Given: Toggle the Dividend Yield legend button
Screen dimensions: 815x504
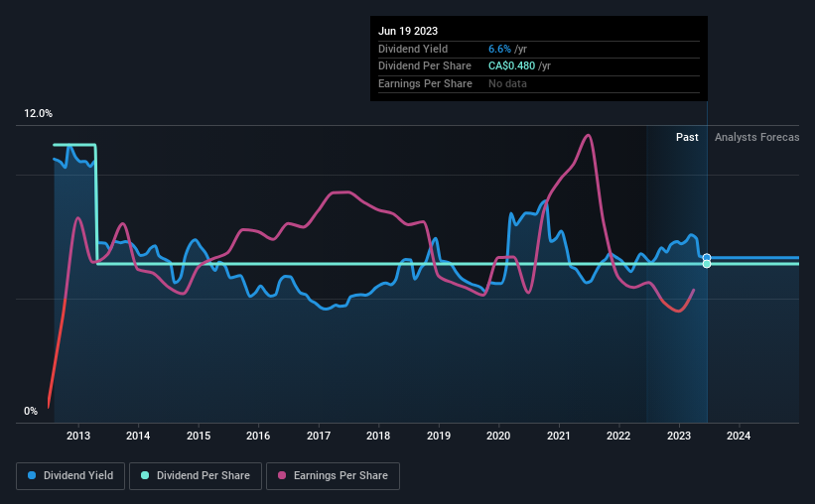Looking at the screenshot, I should coord(70,476).
